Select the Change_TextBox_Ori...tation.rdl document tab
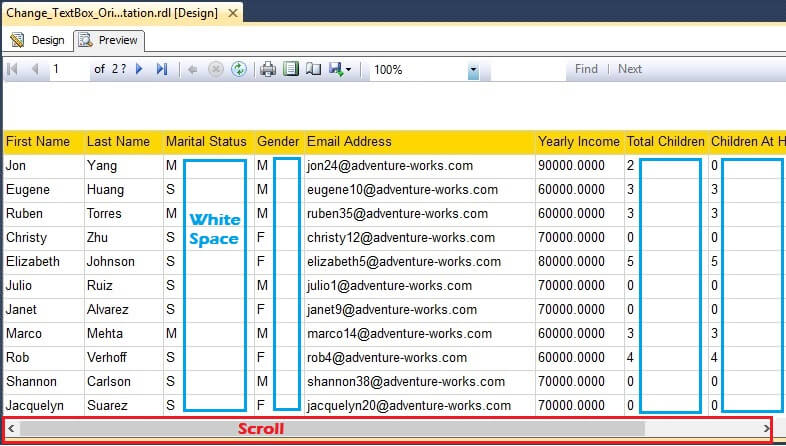Viewport: 786px width, 446px height. pyautogui.click(x=112, y=13)
